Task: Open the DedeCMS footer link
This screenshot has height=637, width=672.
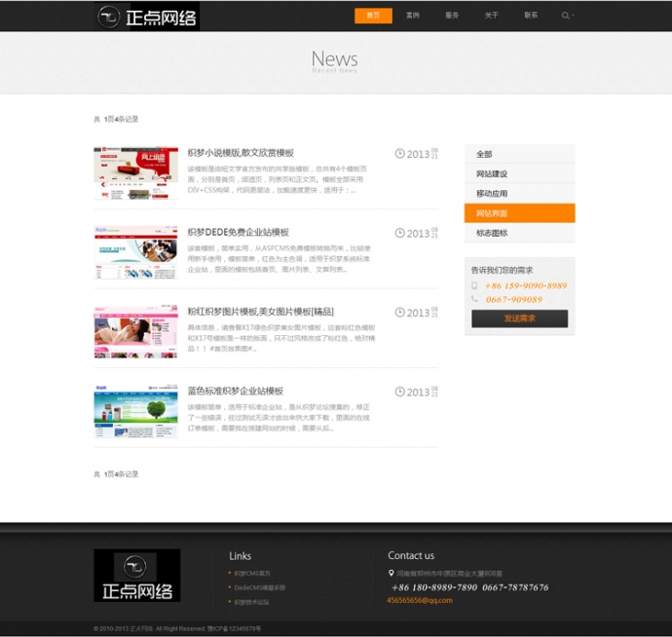Action: (x=259, y=587)
